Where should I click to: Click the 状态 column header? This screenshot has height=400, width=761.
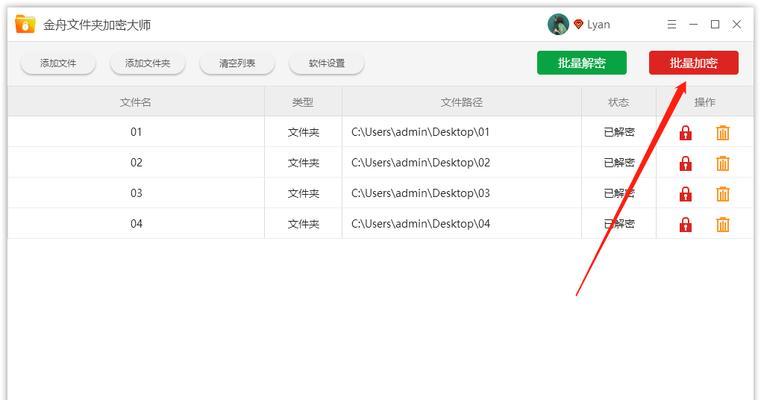[x=619, y=102]
